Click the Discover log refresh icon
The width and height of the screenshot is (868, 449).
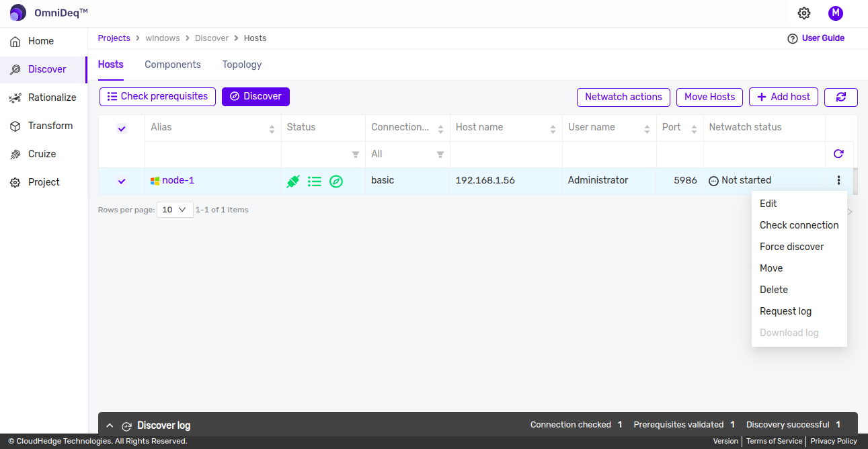point(126,426)
